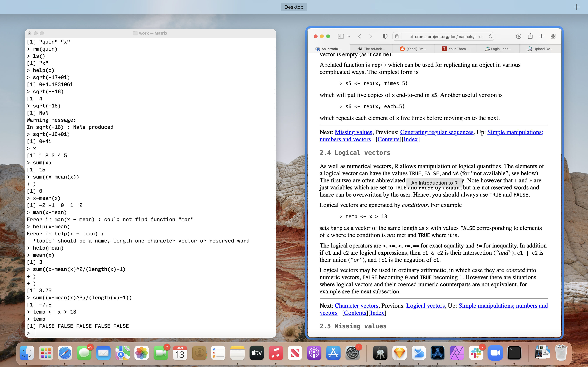Go back to the previous page
Viewport: 588px width, 367px height.
pyautogui.click(x=360, y=36)
